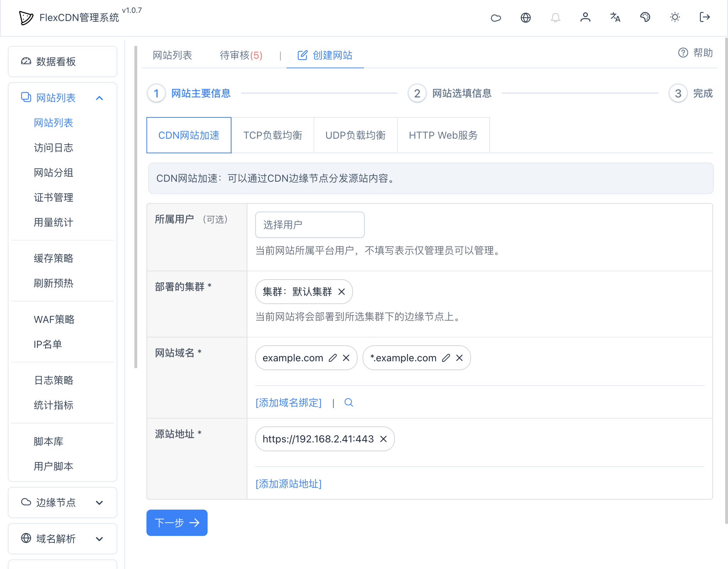Click the 下一步 button
Screen dimensions: 728x569
[x=177, y=523]
